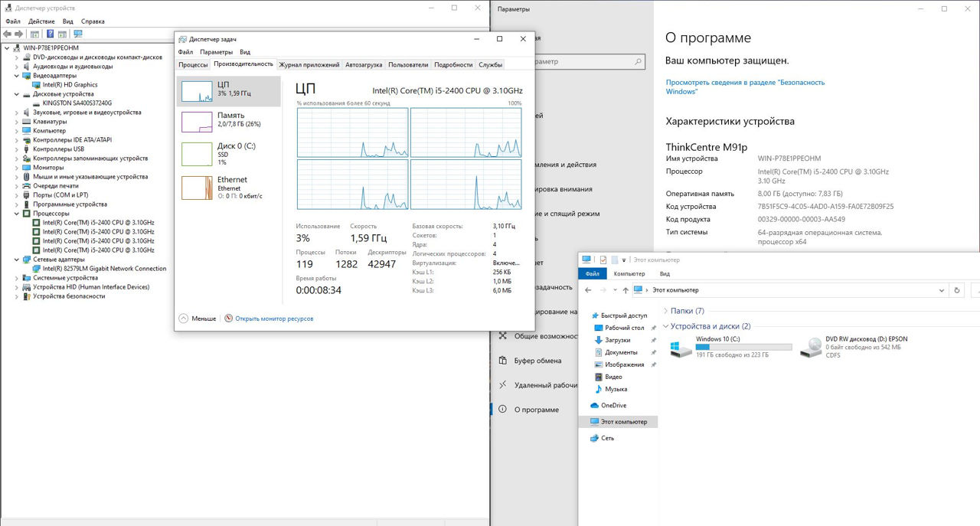Image resolution: width=980 pixels, height=526 pixels.
Task: Open the Действие menu in Device Manager
Action: [x=41, y=21]
